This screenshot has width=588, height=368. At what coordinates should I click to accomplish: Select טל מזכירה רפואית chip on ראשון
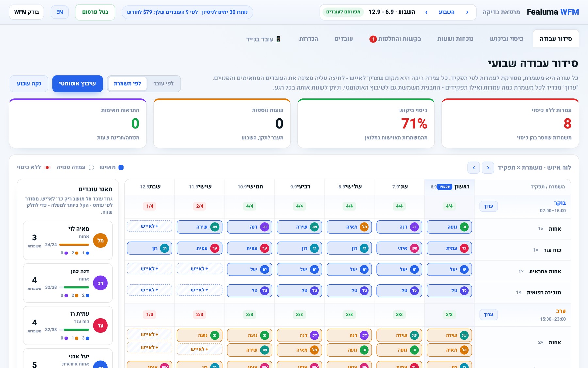click(449, 291)
